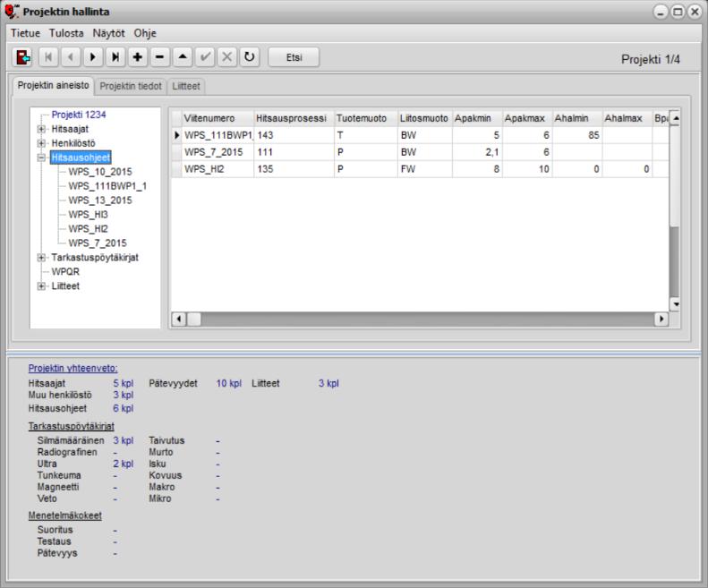Select WPS_111BWP1_1 tree item
This screenshot has height=588, width=708.
click(107, 186)
